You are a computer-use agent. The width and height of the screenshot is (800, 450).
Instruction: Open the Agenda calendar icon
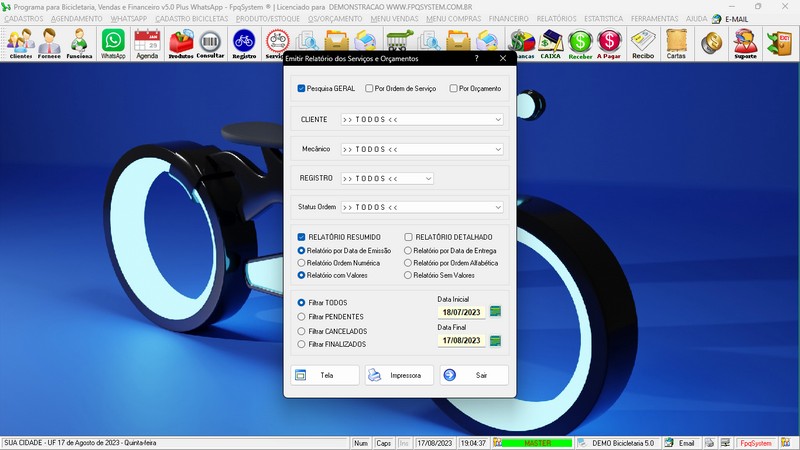tap(147, 43)
